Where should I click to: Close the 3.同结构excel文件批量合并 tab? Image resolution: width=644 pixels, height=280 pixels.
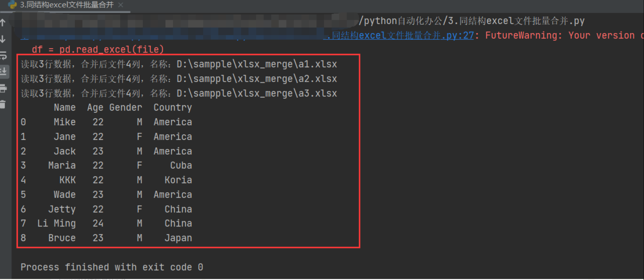coord(121,5)
